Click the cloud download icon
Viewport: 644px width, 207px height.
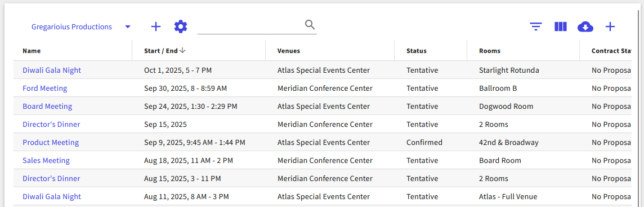click(585, 27)
